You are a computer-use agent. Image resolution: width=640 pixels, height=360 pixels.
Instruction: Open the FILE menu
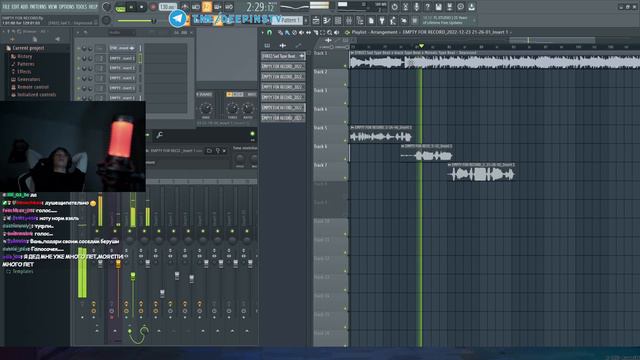(x=6, y=7)
